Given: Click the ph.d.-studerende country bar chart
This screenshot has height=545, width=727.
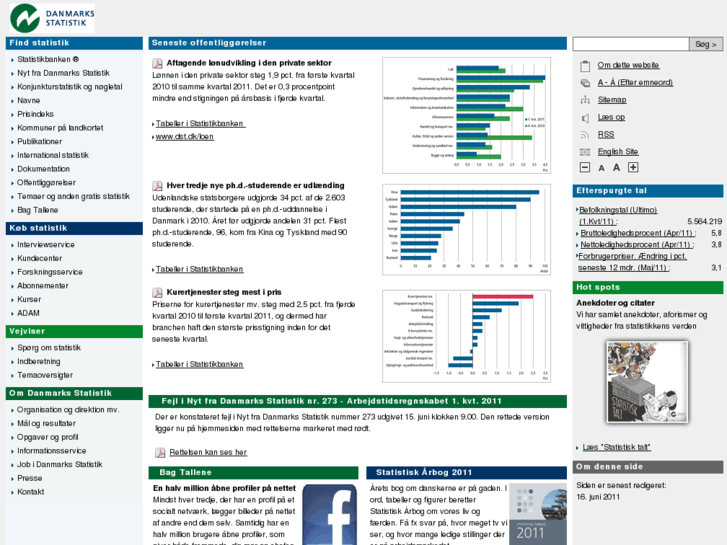Looking at the screenshot, I should pos(466,230).
